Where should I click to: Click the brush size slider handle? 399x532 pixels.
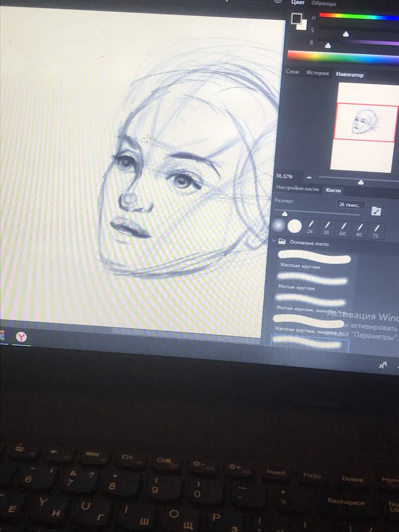click(x=285, y=214)
